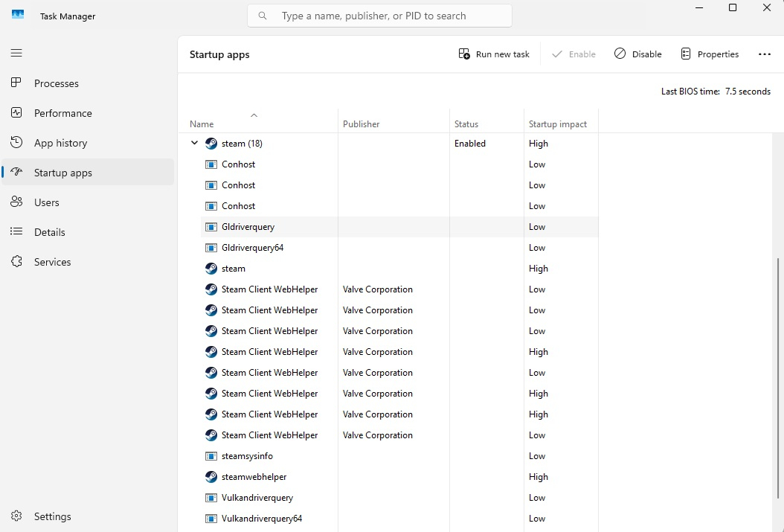Screen dimensions: 784x532
Task: Click the Startup apps page heading
Action: tap(219, 54)
